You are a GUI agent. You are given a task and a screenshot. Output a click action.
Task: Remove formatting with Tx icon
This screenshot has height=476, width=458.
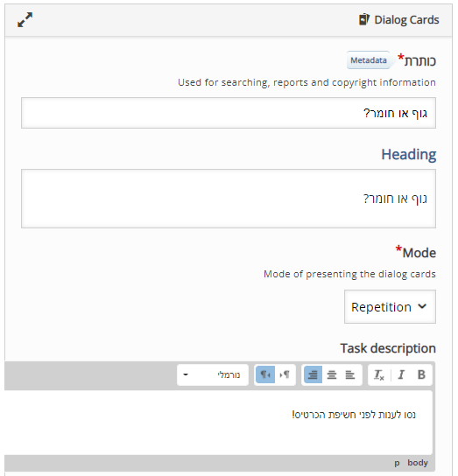(379, 374)
